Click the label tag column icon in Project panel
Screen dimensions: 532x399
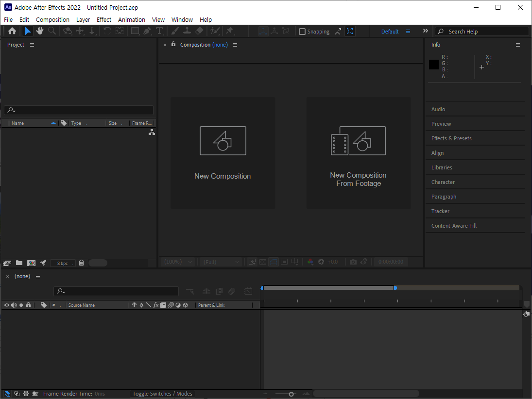(x=64, y=123)
